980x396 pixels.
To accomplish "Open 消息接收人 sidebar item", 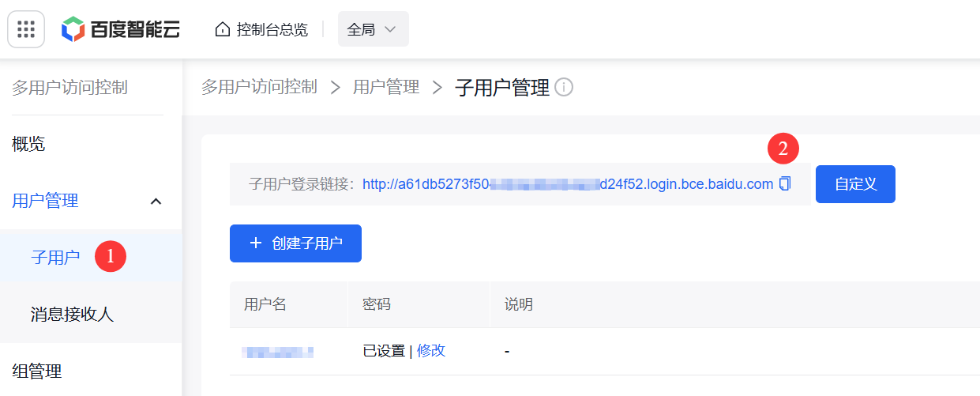I will (x=72, y=315).
